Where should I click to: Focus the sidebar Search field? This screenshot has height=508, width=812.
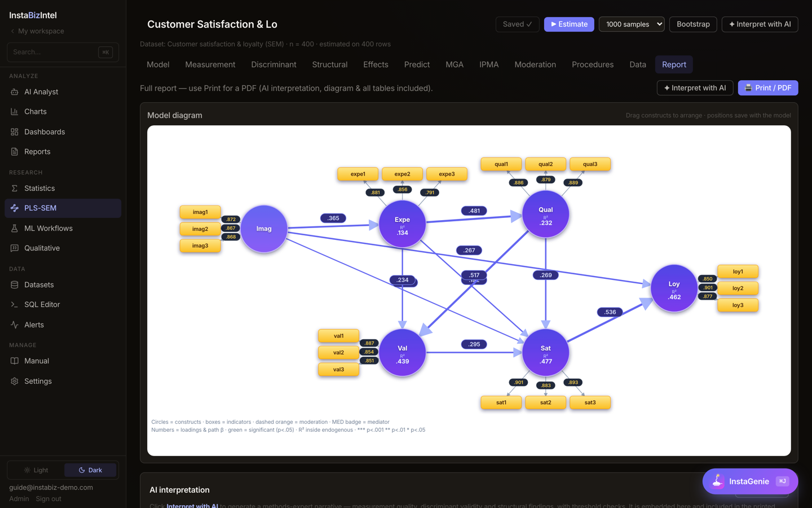click(63, 52)
